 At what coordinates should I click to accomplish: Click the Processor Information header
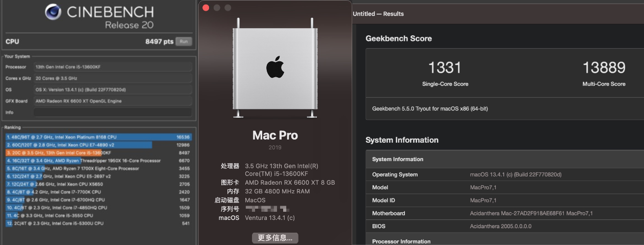pyautogui.click(x=401, y=241)
